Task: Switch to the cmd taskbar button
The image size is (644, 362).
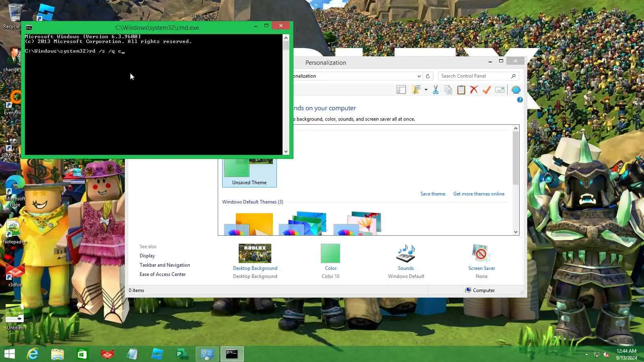Action: 232,354
